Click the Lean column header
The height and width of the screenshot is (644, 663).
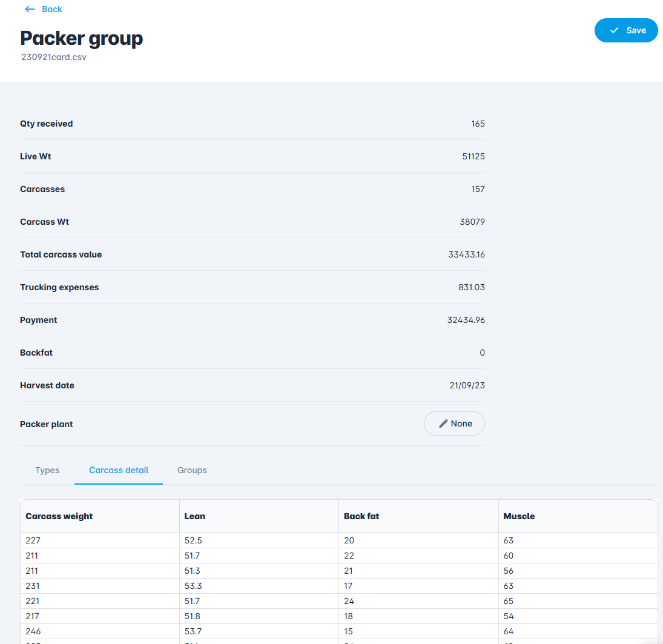[195, 516]
